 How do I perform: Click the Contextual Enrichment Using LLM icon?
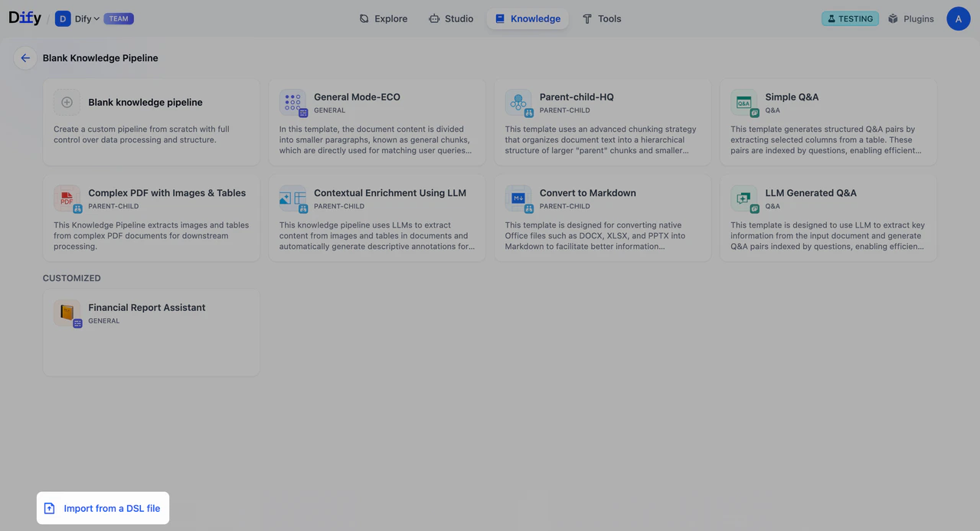292,198
